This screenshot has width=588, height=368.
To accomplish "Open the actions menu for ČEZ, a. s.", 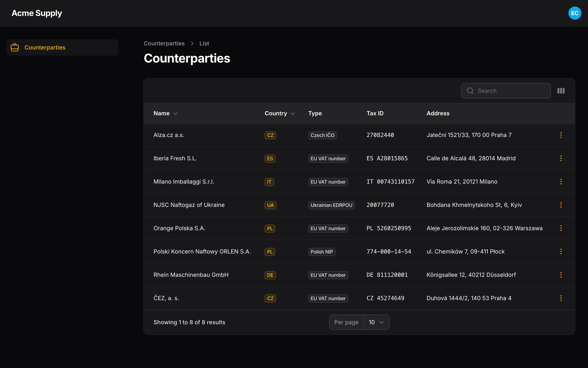I will pos(561,298).
